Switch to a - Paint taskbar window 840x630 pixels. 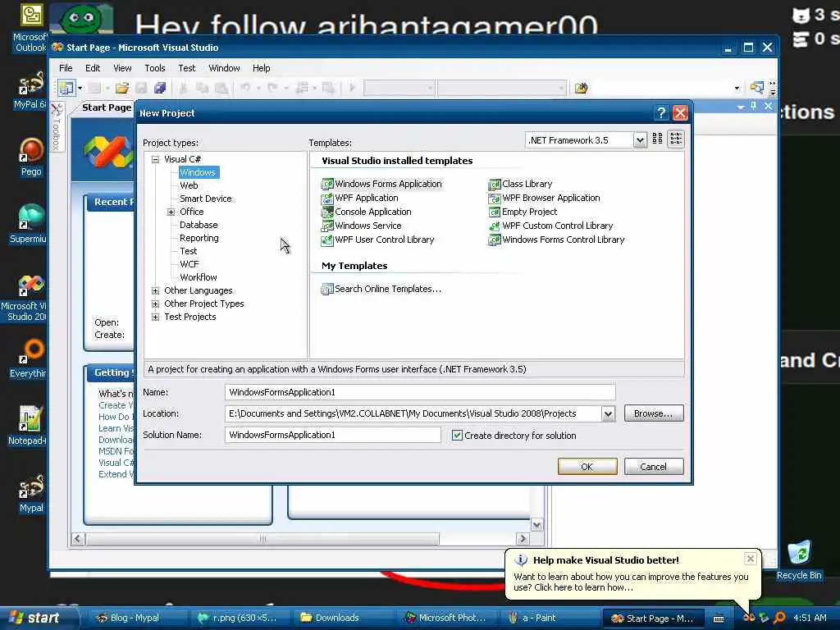(x=551, y=618)
